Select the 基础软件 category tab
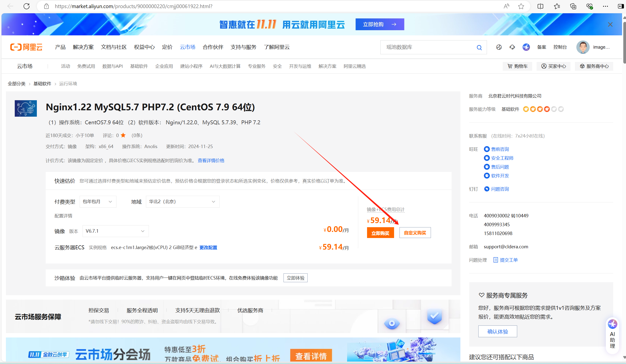Image resolution: width=626 pixels, height=364 pixels. coord(139,66)
